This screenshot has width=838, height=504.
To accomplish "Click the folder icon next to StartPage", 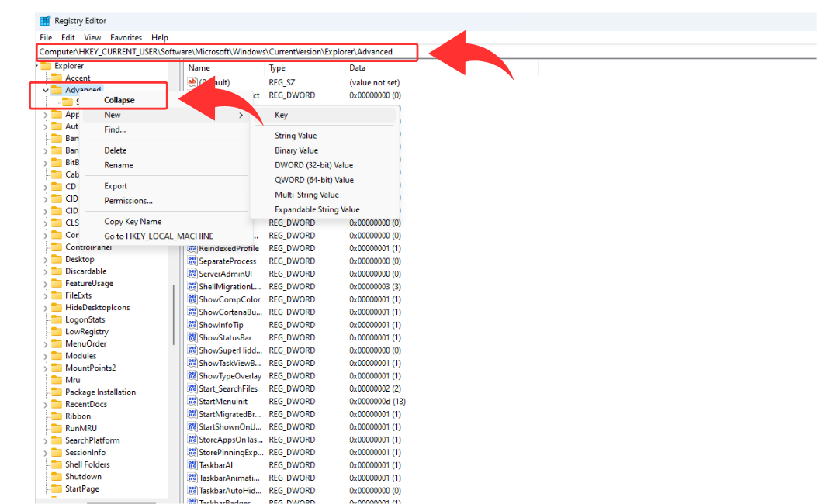I will click(56, 488).
